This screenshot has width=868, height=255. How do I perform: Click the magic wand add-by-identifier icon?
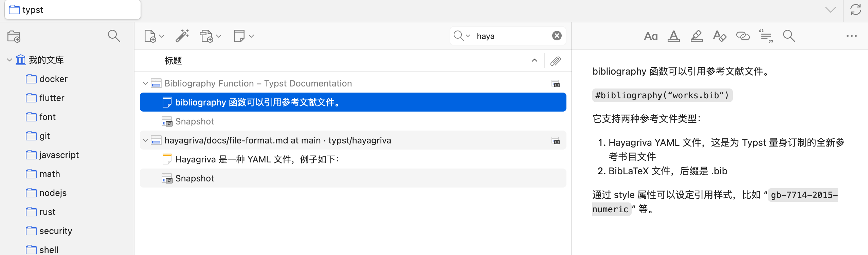coord(182,36)
